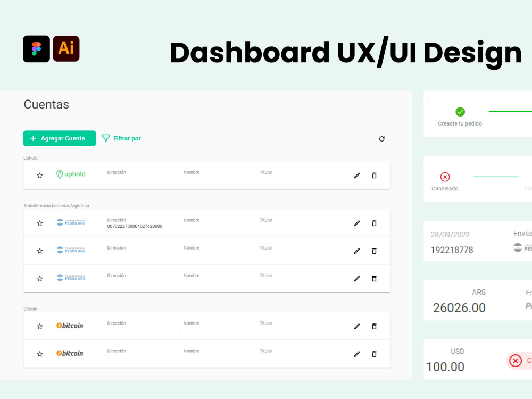The height and width of the screenshot is (399, 532).
Task: Click the green check above Creaste tu pedido
Action: [460, 112]
